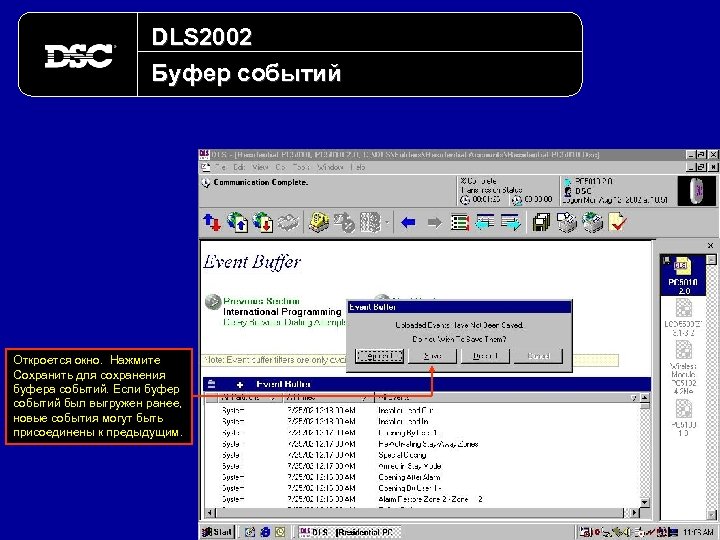
Task: Open the Help menu
Action: (x=358, y=168)
